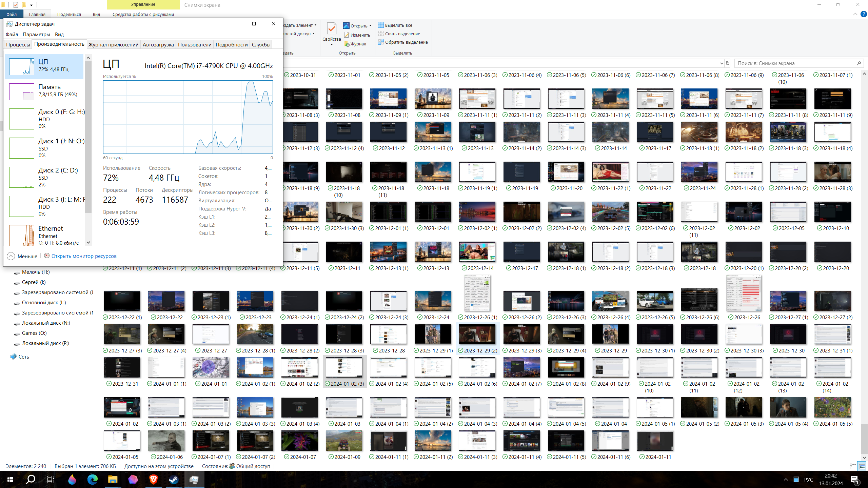Click the refresh icon beside the address bar
The width and height of the screenshot is (868, 488).
point(727,63)
